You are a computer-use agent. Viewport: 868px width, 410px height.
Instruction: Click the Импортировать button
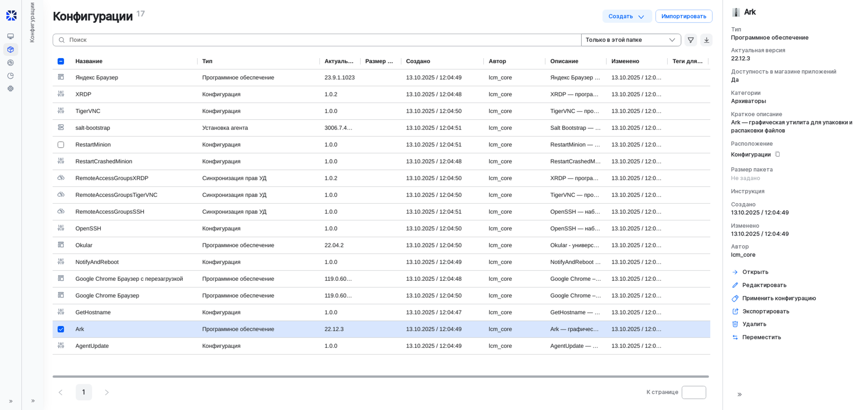(x=683, y=16)
